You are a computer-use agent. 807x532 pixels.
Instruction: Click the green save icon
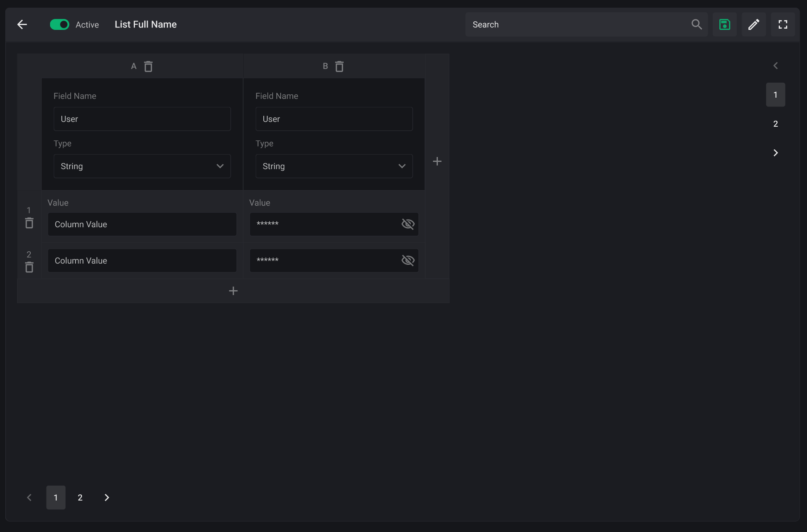pos(725,25)
